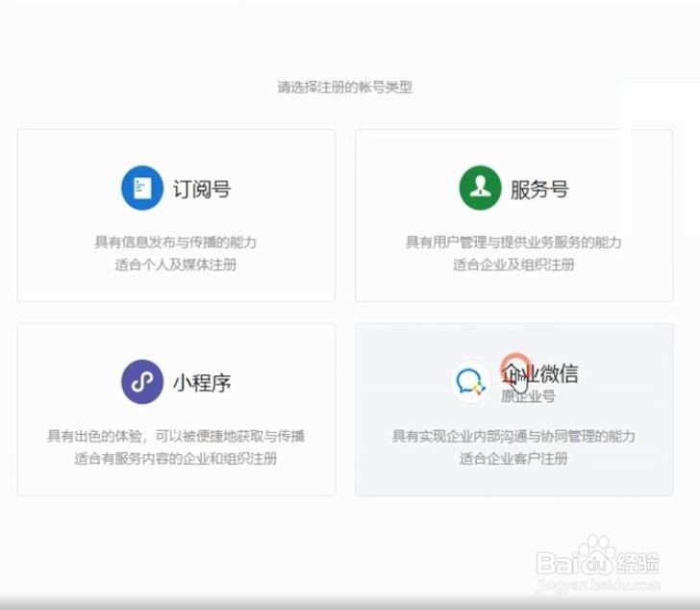Image resolution: width=700 pixels, height=610 pixels.
Task: Click the 原企业号 subtitle
Action: pyautogui.click(x=528, y=396)
